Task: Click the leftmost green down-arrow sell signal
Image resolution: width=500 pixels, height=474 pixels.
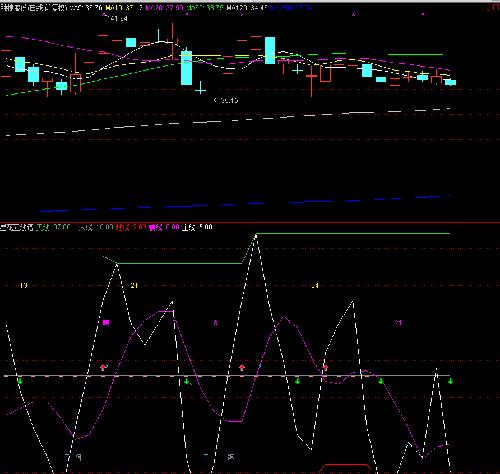Action: 20,381
